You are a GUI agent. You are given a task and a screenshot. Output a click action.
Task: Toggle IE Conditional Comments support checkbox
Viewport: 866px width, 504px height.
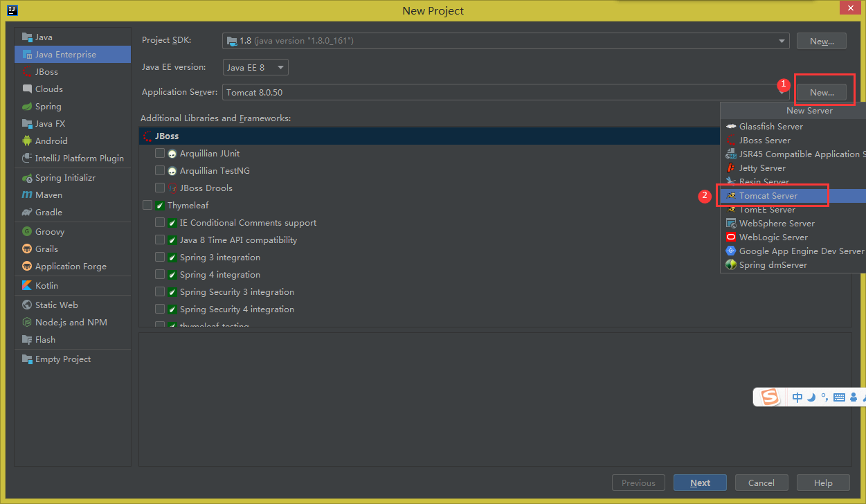click(160, 223)
